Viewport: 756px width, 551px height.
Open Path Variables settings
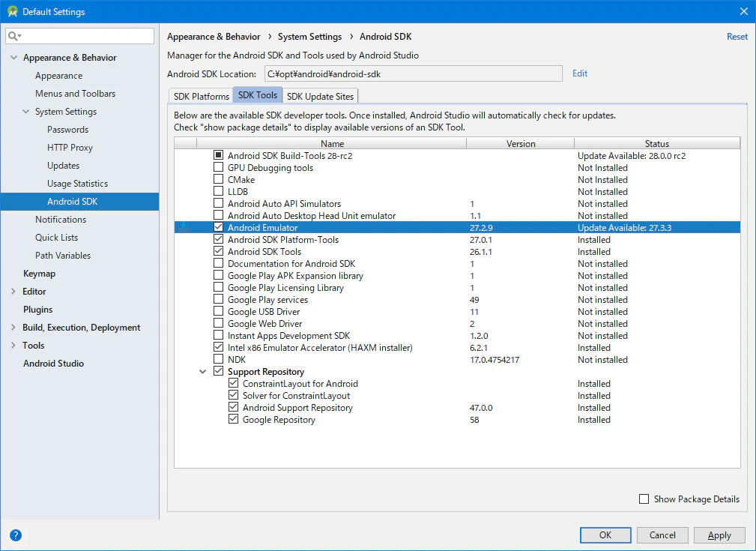click(63, 256)
